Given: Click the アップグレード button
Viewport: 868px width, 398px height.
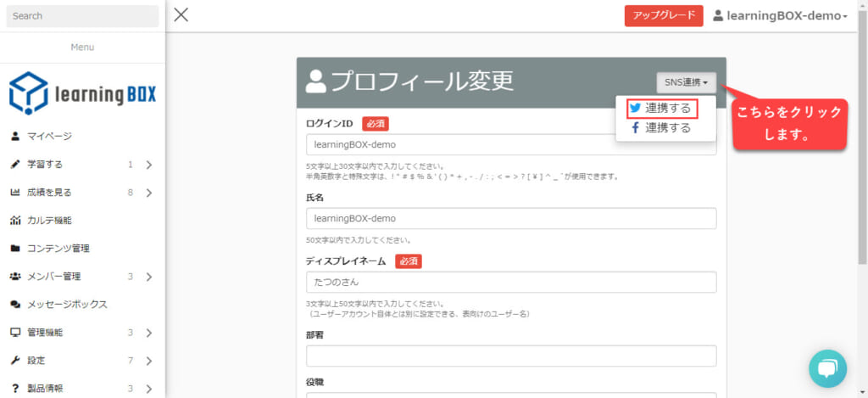Looking at the screenshot, I should coord(663,15).
